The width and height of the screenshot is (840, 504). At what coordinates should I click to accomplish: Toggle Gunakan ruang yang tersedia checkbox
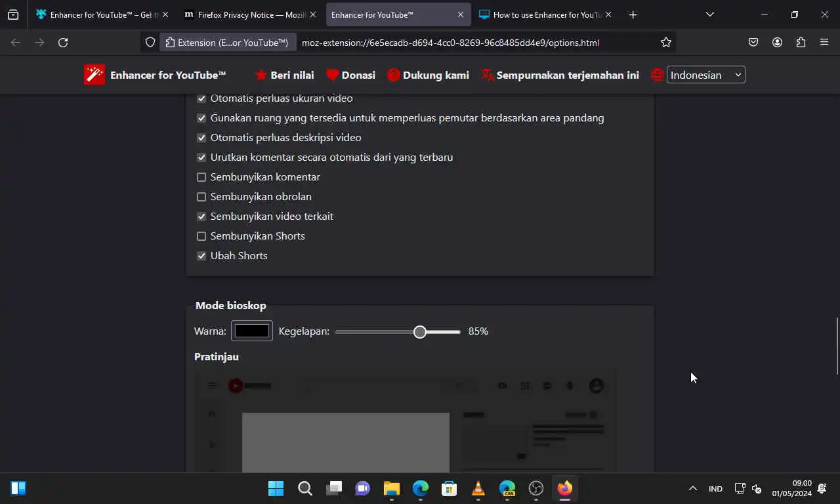(201, 118)
